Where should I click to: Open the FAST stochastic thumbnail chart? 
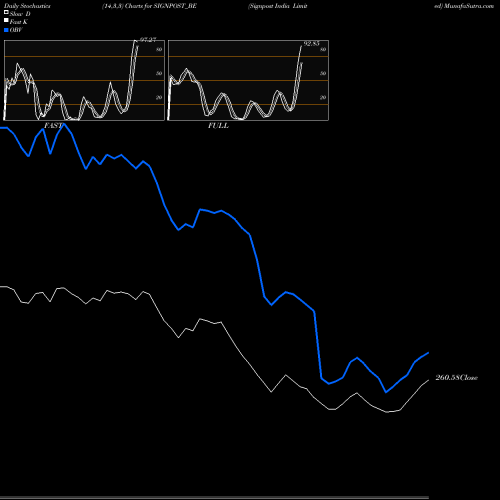tap(84, 80)
